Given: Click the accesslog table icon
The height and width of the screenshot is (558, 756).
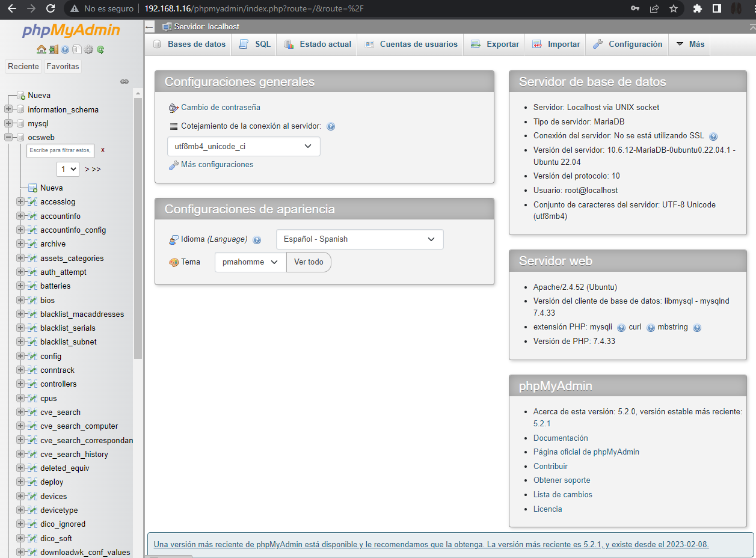Looking at the screenshot, I should [x=33, y=202].
